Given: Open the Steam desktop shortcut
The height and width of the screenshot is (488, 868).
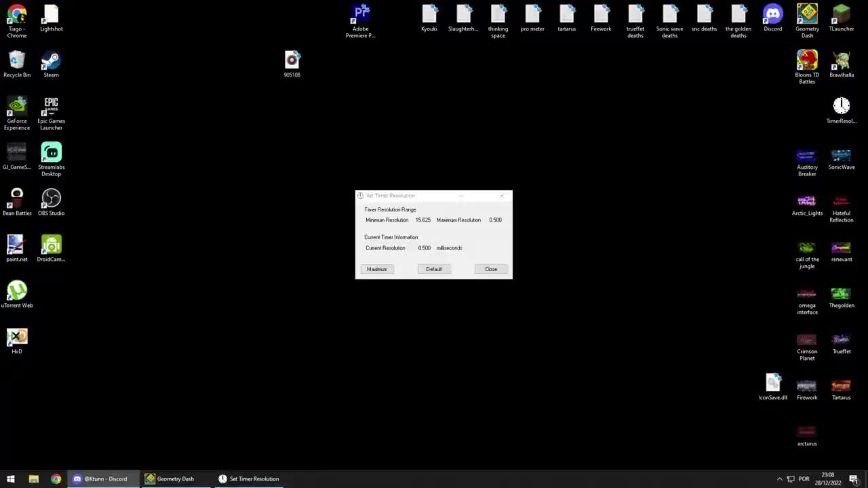Looking at the screenshot, I should 51,62.
